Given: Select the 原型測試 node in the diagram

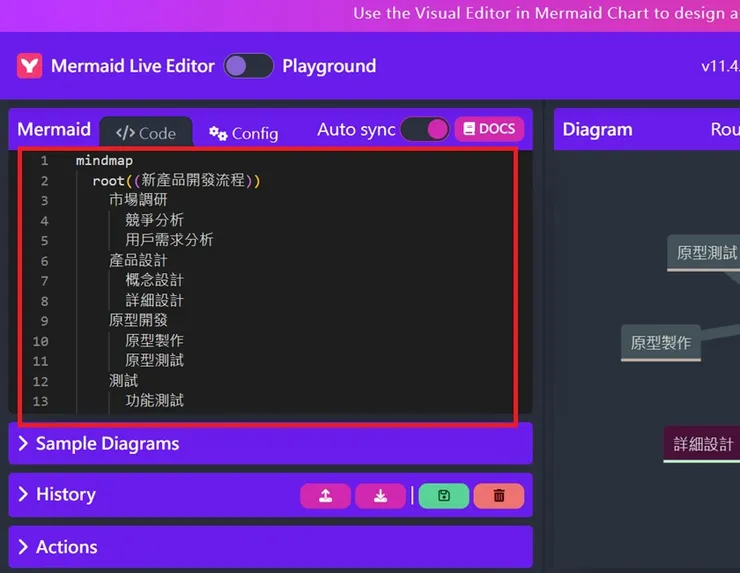Looking at the screenshot, I should (x=706, y=253).
